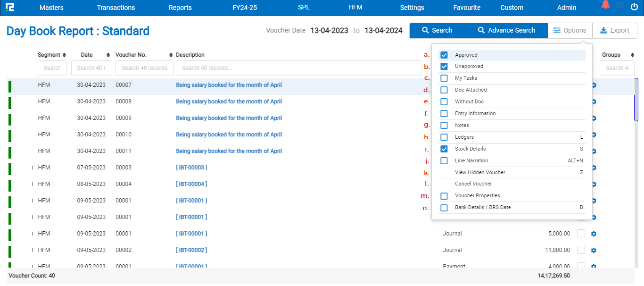Screen dimensions: 644x286
Task: Select View Hidden Voucher menu entry
Action: coord(480,172)
